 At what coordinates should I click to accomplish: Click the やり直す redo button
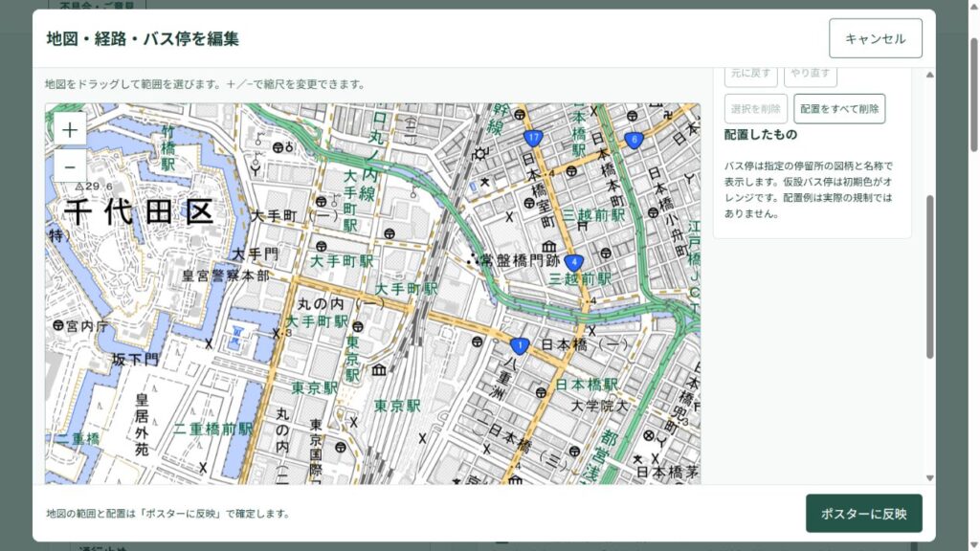coord(810,75)
